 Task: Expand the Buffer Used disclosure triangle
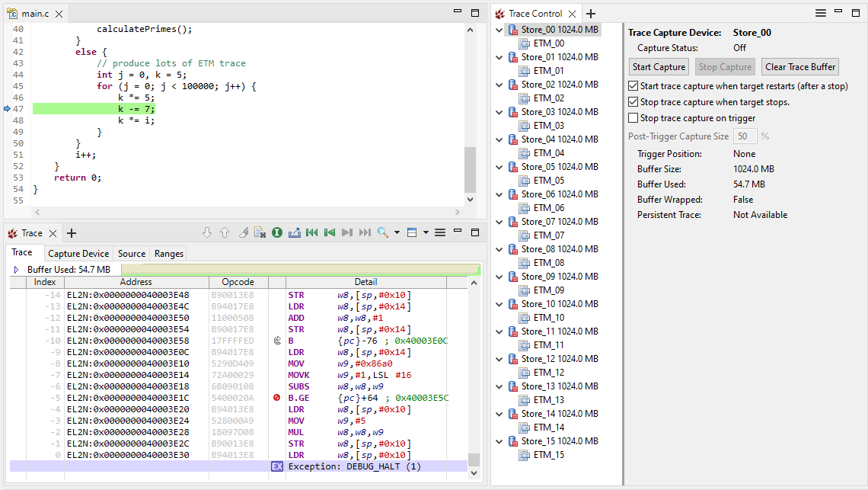click(x=17, y=270)
